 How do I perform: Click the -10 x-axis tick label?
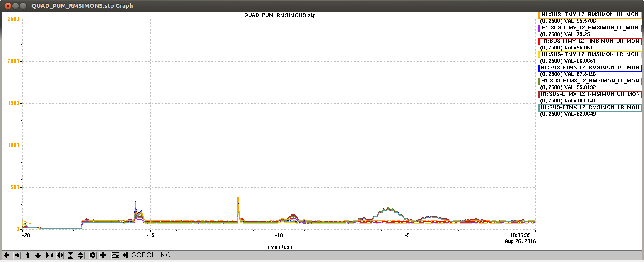click(x=279, y=236)
